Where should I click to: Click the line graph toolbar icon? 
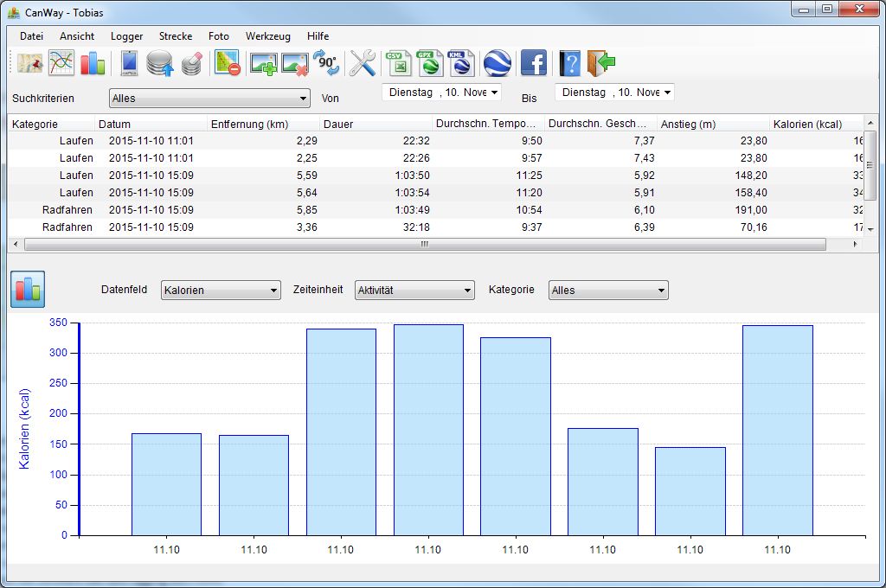61,63
